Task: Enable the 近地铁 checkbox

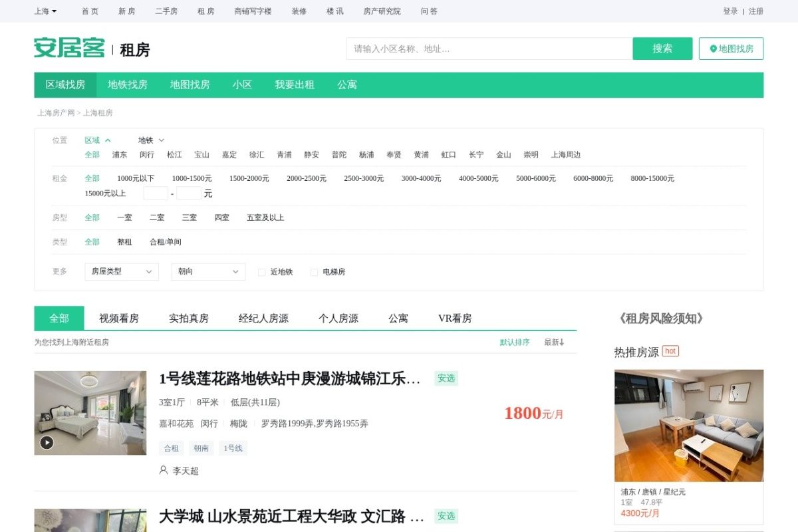Action: point(261,272)
